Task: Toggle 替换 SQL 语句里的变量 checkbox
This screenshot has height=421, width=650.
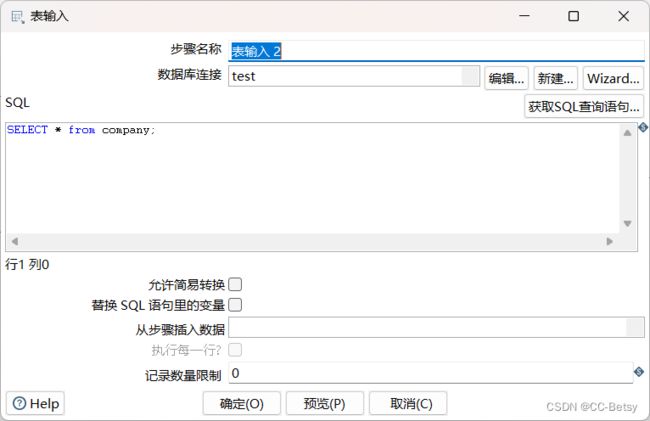Action: (235, 305)
